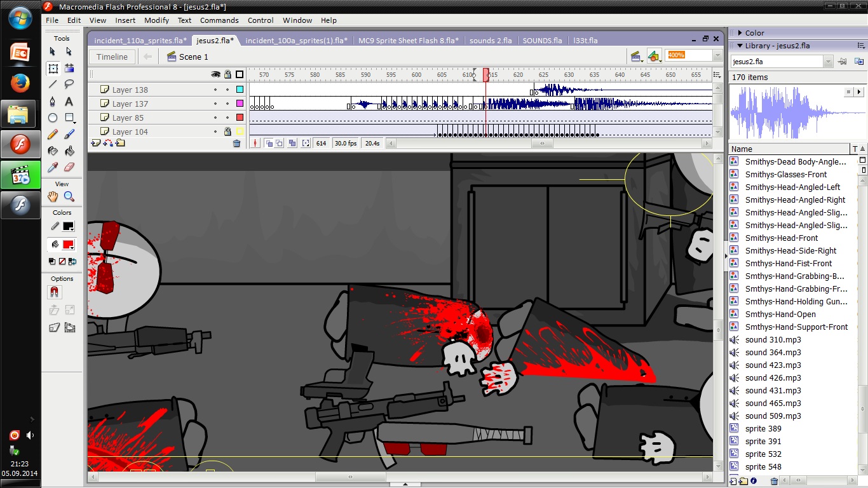This screenshot has width=868, height=488.
Task: Choose the Pencil tool
Action: pyautogui.click(x=53, y=134)
